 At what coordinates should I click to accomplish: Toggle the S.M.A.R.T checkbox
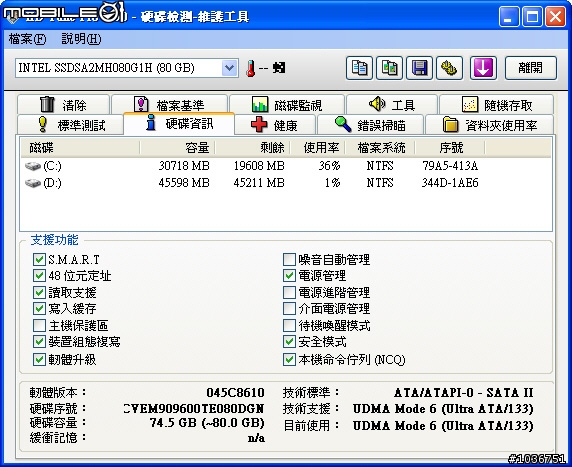pyautogui.click(x=39, y=259)
